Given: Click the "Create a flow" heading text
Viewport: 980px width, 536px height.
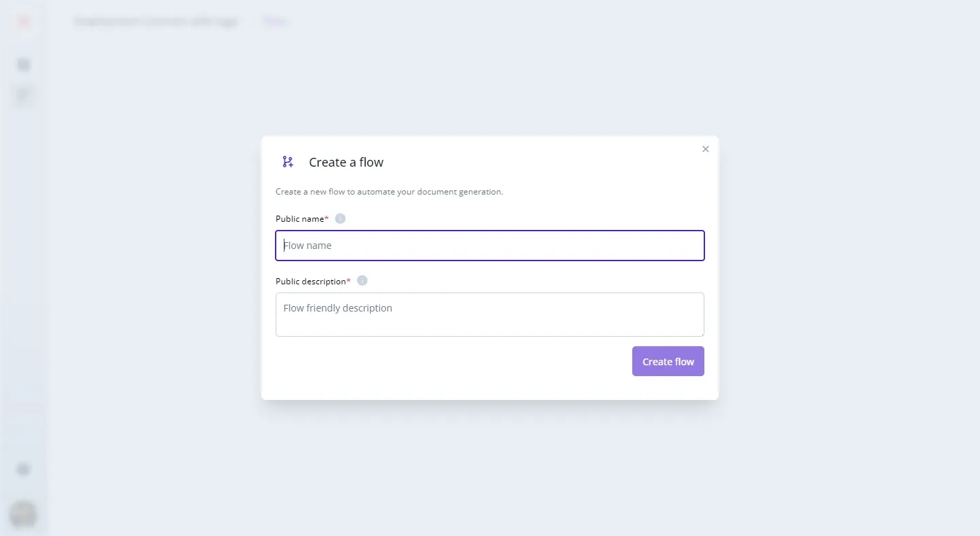Looking at the screenshot, I should tap(346, 162).
